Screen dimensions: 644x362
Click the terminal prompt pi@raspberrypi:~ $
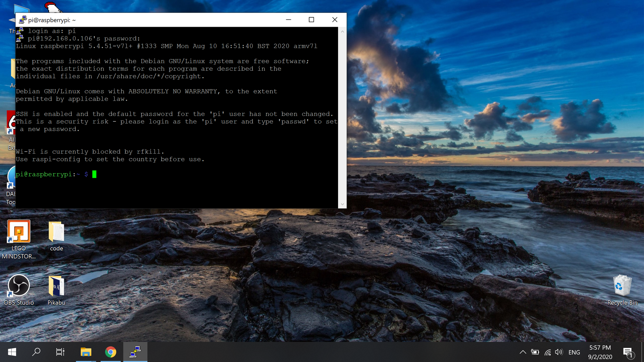point(52,174)
